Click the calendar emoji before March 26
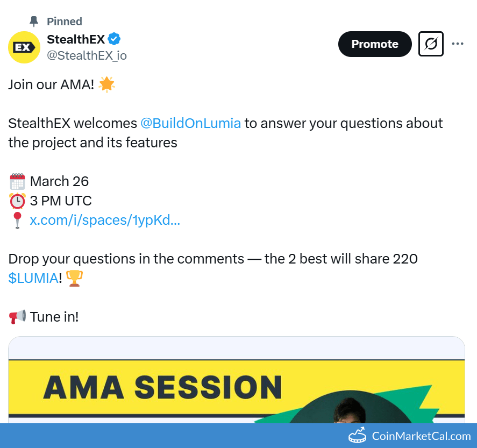 click(17, 181)
